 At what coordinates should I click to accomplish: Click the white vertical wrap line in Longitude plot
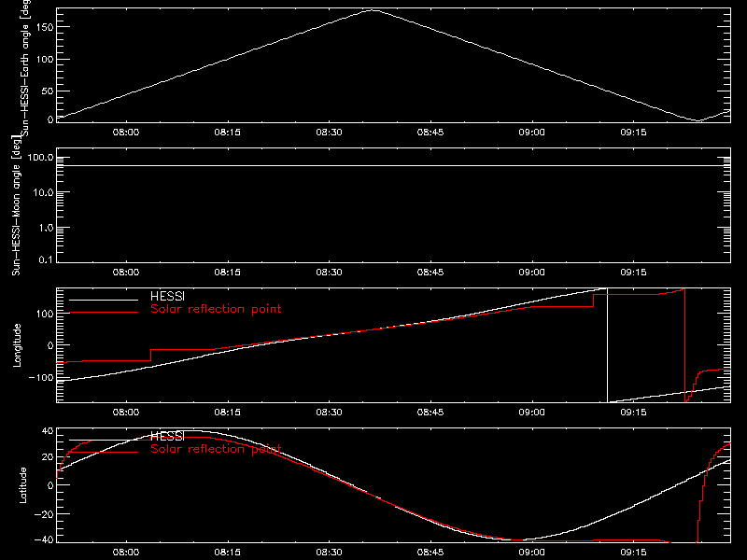(x=608, y=345)
